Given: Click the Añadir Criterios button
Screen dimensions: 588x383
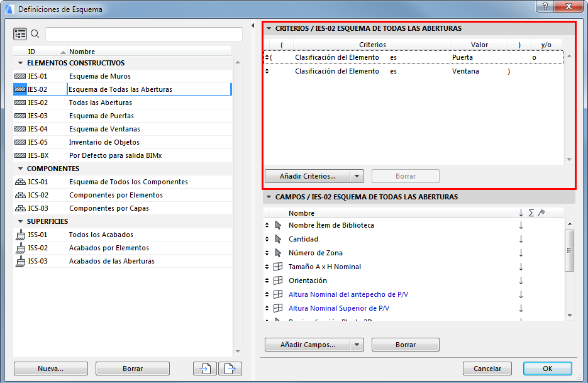Looking at the screenshot, I should click(308, 176).
